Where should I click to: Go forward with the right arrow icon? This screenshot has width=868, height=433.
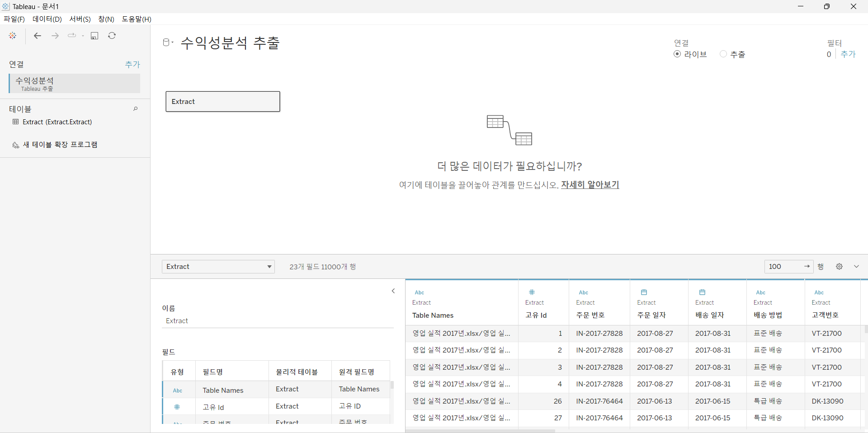pos(55,36)
